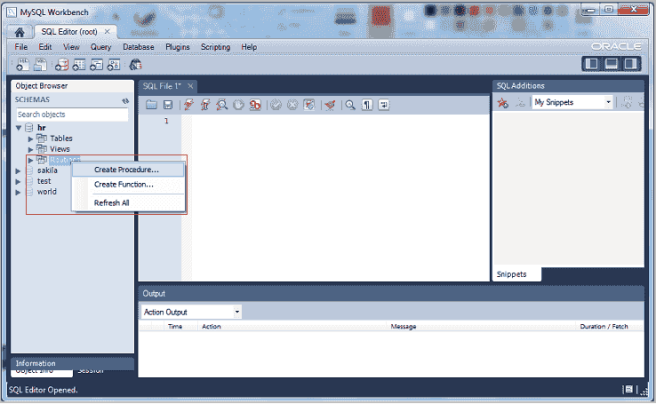656x405 pixels.
Task: Click the Message column header in Output
Action: [403, 326]
